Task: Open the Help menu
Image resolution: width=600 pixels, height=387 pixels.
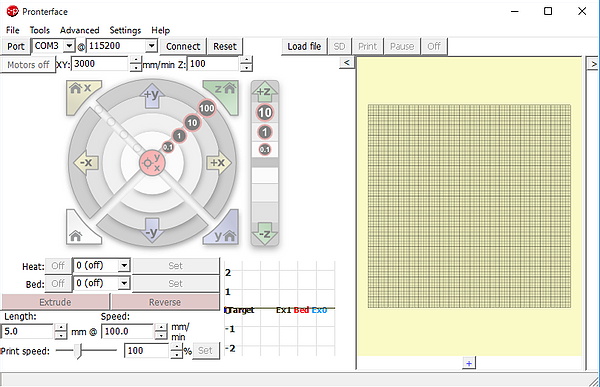Action: click(160, 30)
